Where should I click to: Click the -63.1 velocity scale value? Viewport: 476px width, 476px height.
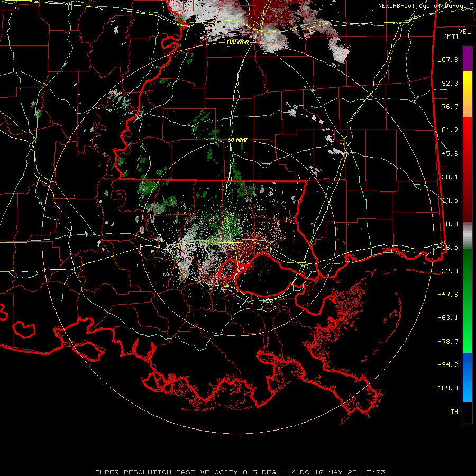[448, 318]
